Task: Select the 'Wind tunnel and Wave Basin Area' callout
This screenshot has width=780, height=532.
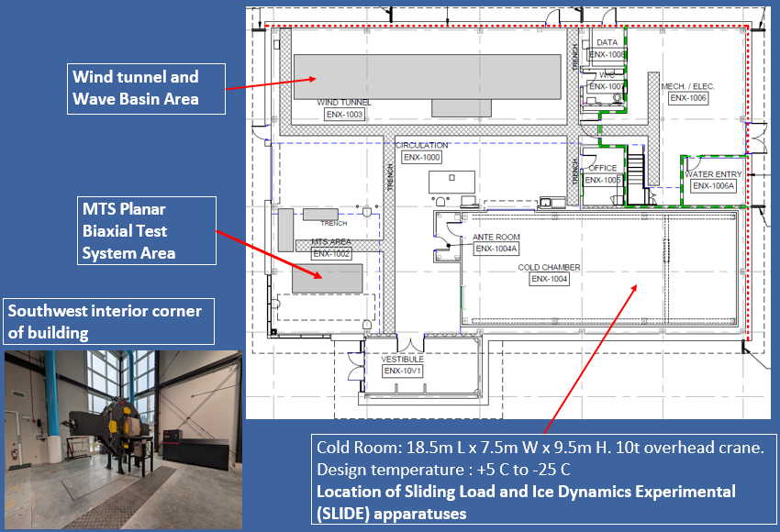Action: coord(148,88)
